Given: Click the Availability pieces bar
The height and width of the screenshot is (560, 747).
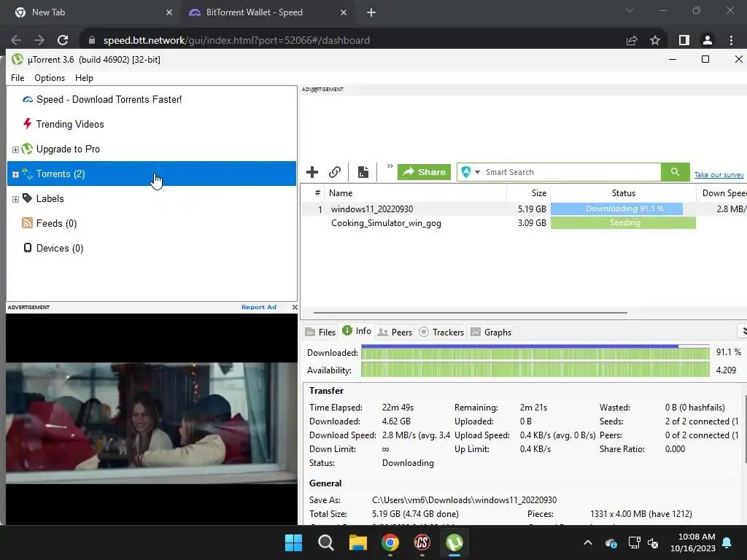Looking at the screenshot, I should click(x=535, y=370).
